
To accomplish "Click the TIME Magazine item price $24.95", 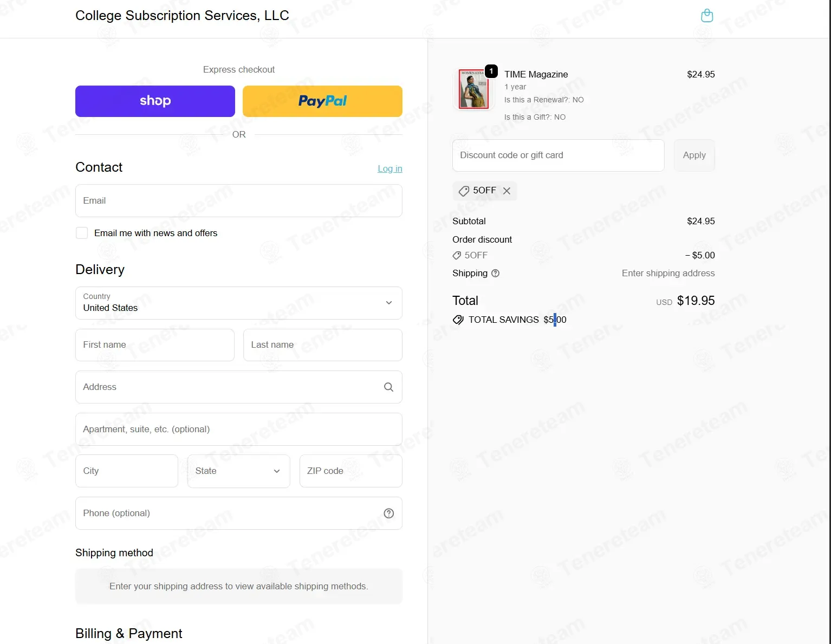I will click(701, 74).
